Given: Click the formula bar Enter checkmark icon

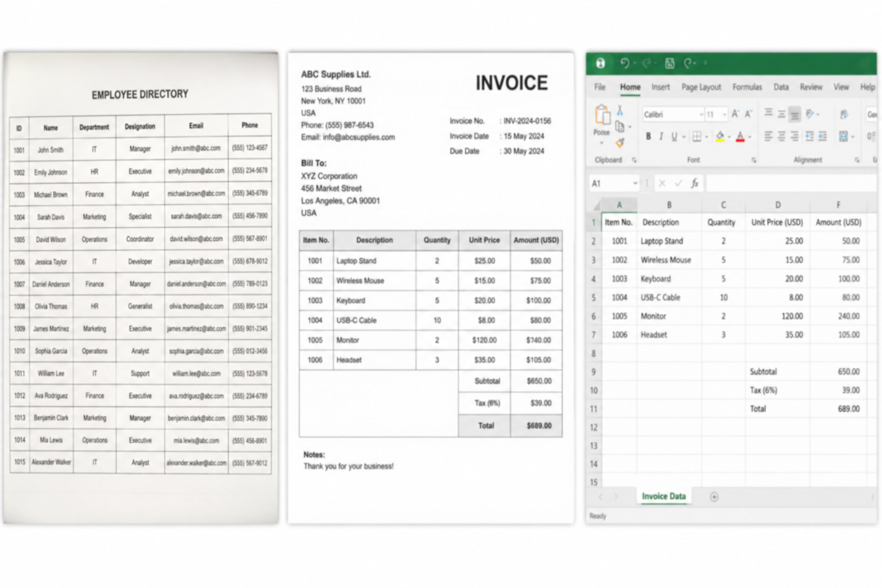Looking at the screenshot, I should click(x=678, y=183).
